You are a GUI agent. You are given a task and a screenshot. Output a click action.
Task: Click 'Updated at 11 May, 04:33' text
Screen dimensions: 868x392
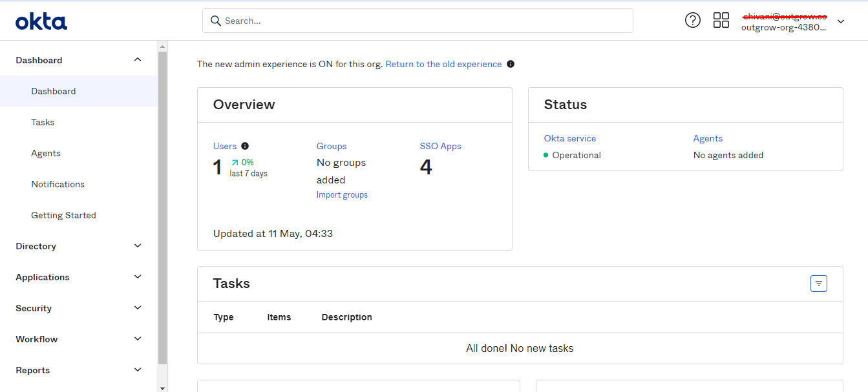pyautogui.click(x=273, y=233)
